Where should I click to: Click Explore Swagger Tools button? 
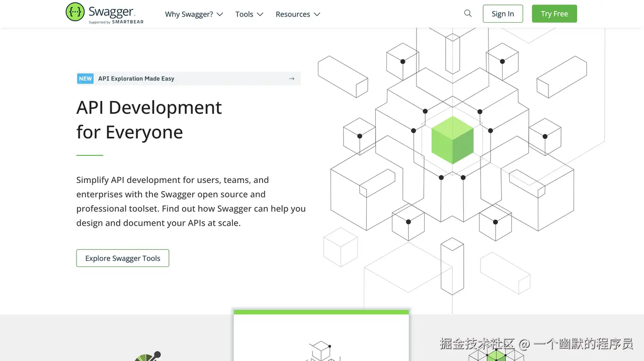pos(123,258)
